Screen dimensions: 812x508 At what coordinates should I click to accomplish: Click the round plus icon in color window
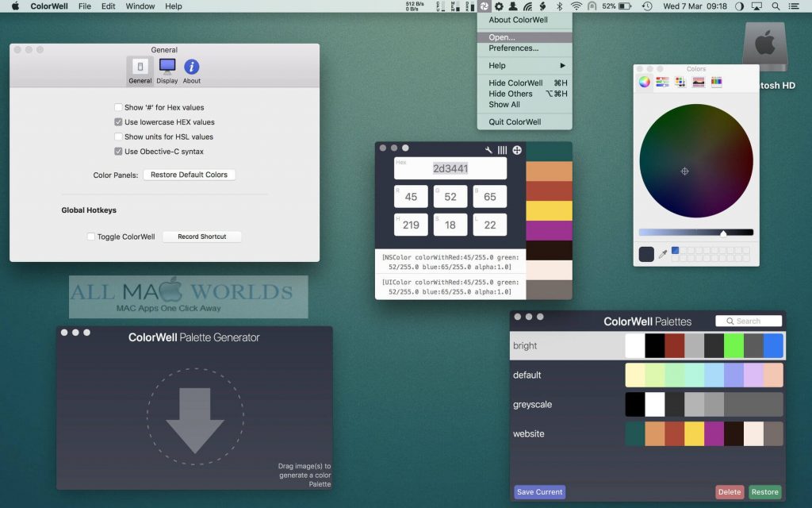[517, 150]
